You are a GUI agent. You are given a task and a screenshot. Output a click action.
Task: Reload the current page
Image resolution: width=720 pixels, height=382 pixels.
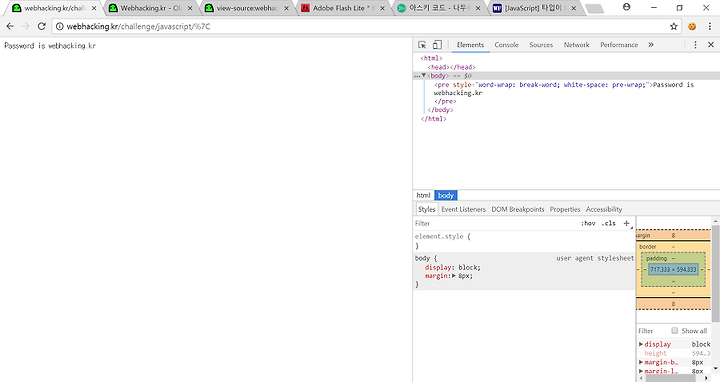click(41, 26)
